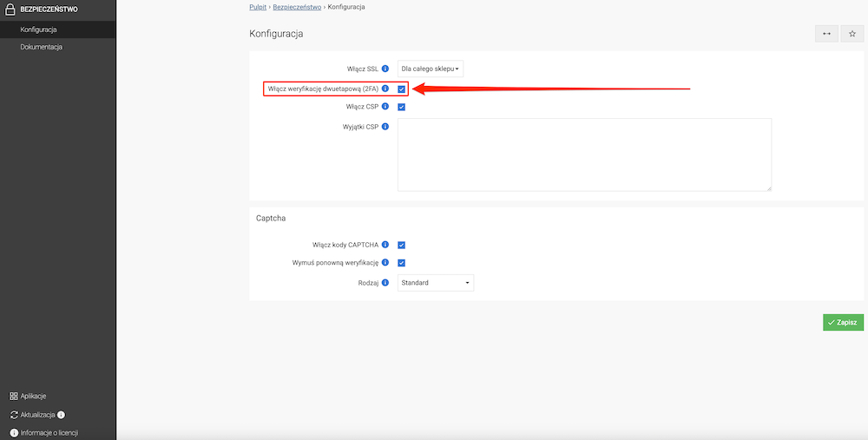Follow the Bezpieczeństwo breadcrumb link
The height and width of the screenshot is (440, 868).
[x=297, y=7]
